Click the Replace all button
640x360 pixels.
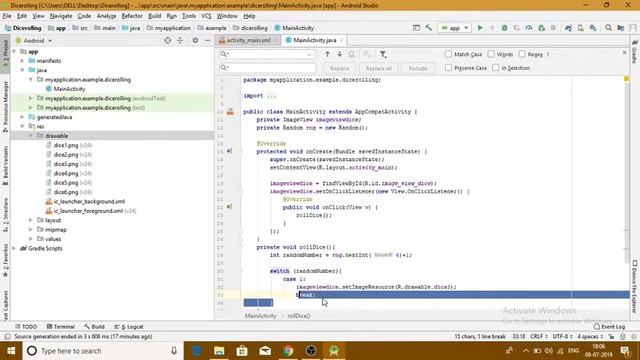pos(378,68)
